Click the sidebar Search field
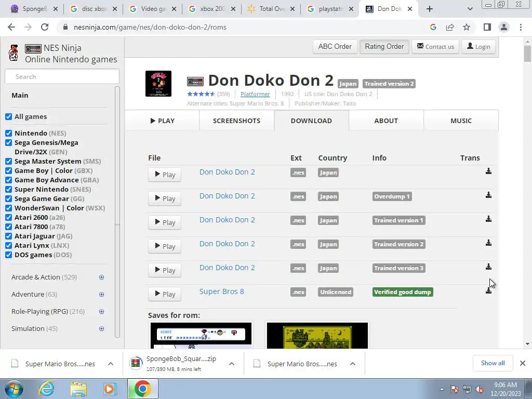The image size is (532, 399). [62, 77]
